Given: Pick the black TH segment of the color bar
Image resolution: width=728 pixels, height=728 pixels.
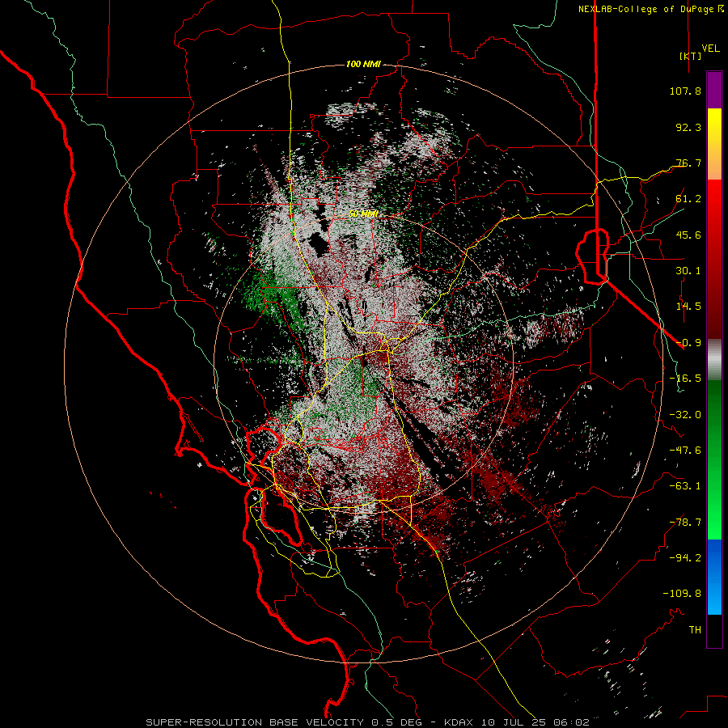Looking at the screenshot, I should click(x=714, y=630).
